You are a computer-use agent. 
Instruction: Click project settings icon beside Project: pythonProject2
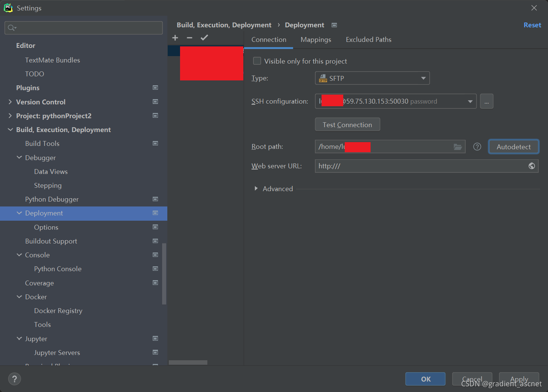point(155,116)
